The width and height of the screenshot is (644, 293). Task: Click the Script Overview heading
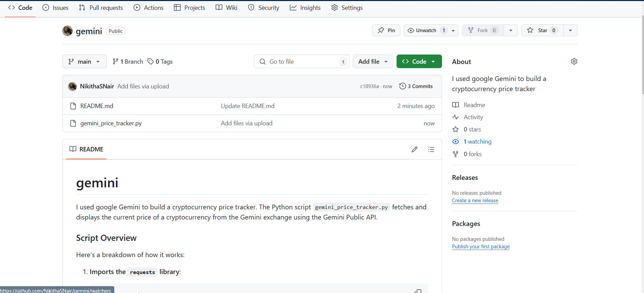tap(106, 238)
